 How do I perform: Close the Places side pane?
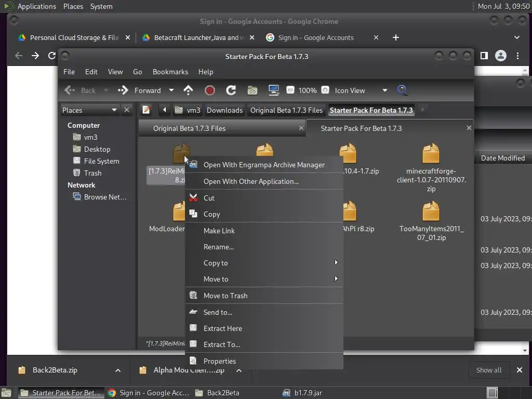[127, 110]
